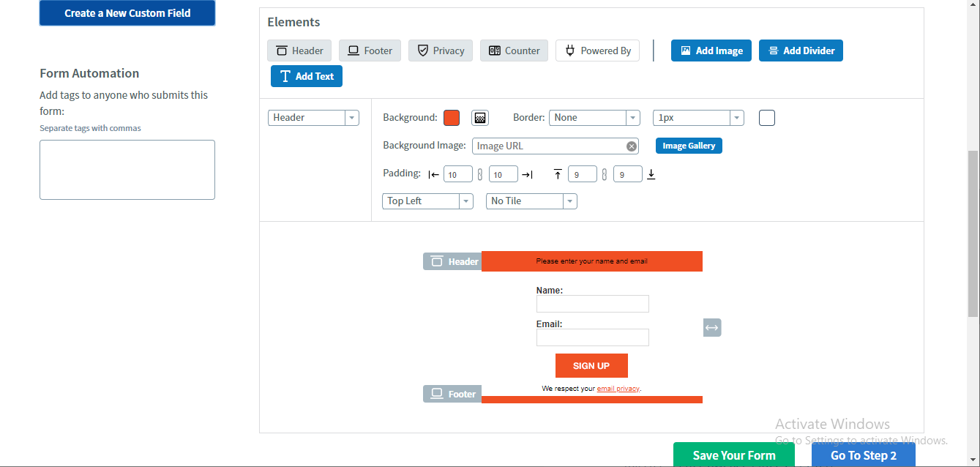This screenshot has height=467, width=980.
Task: Select the Privacy shield element
Action: click(440, 51)
